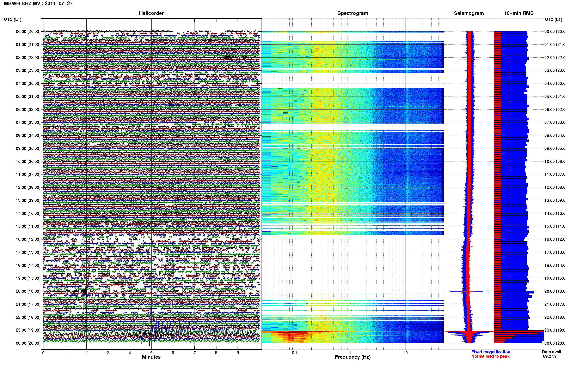Click the black event burst near 02:00 on helicorder
This screenshot has width=588, height=368.
point(228,58)
